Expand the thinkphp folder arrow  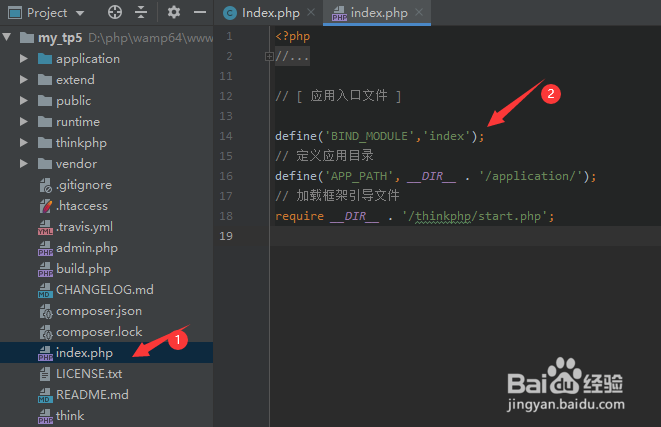tap(24, 143)
